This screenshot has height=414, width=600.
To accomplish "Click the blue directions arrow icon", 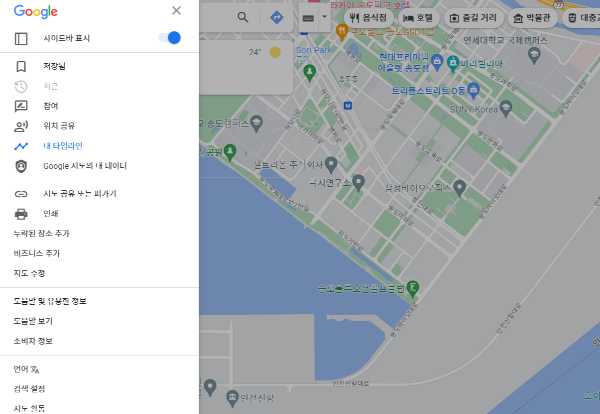I will click(x=277, y=17).
